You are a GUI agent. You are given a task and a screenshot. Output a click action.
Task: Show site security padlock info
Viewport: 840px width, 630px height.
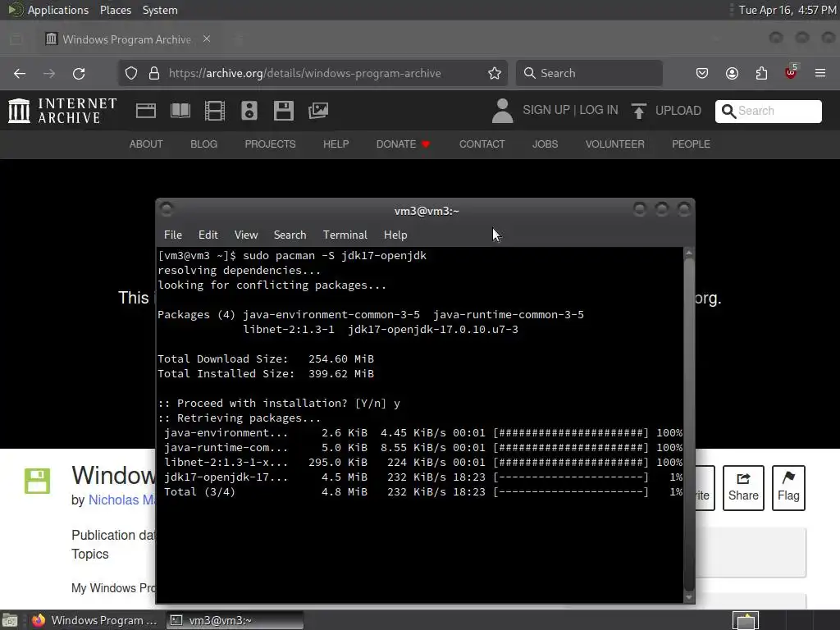pyautogui.click(x=154, y=73)
